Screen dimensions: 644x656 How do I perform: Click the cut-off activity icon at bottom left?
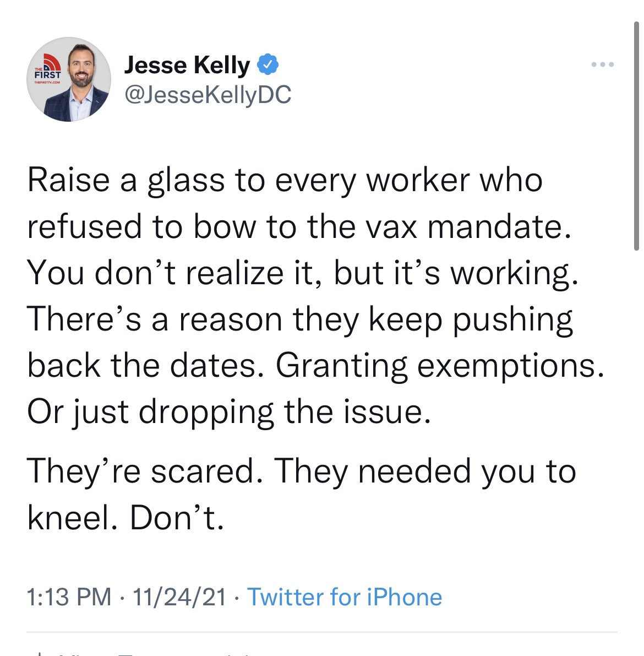tap(39, 653)
